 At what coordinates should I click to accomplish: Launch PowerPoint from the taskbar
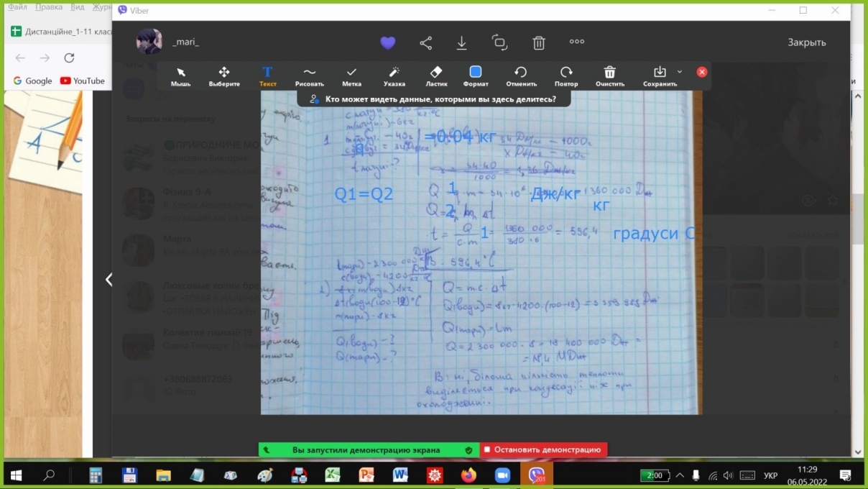click(366, 475)
